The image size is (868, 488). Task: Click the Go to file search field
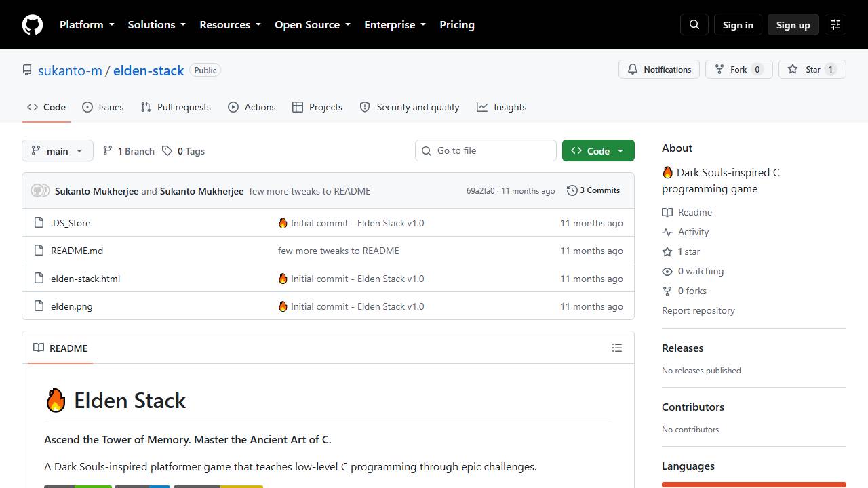click(x=486, y=150)
